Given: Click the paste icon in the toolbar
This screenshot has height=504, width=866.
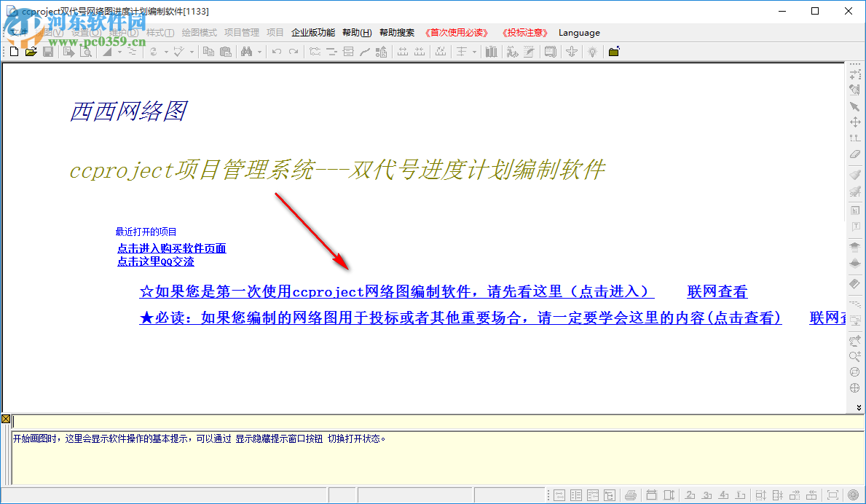Looking at the screenshot, I should (226, 51).
